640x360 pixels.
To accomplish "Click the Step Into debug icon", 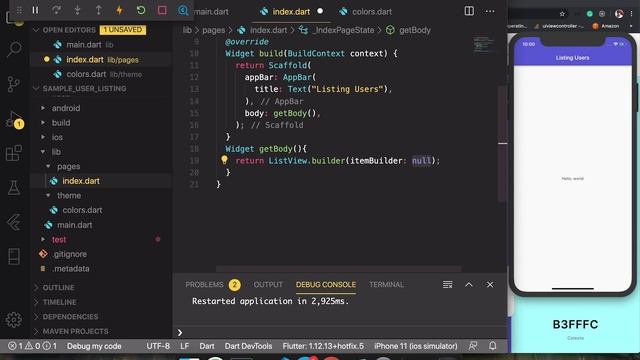I will (x=78, y=10).
